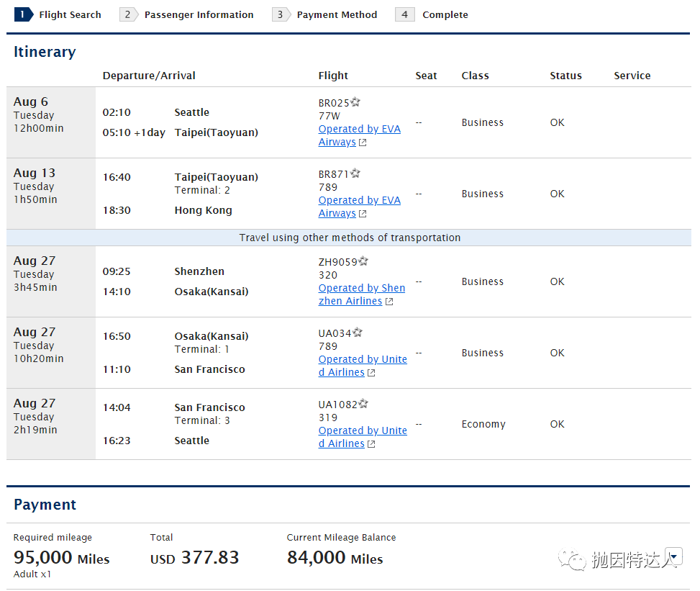Screen dimensions: 700x591
Task: Click 'OK' status for the UA034 flight
Action: coord(557,353)
